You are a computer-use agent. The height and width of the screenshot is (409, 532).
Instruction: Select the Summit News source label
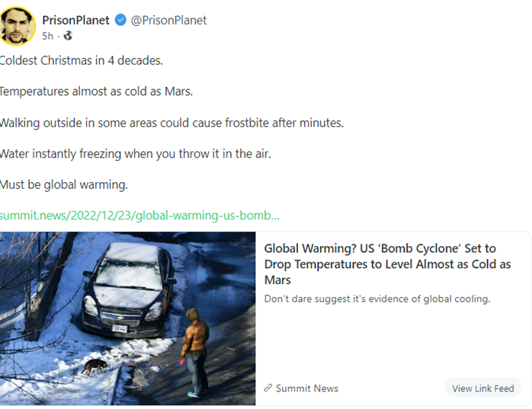(x=306, y=388)
